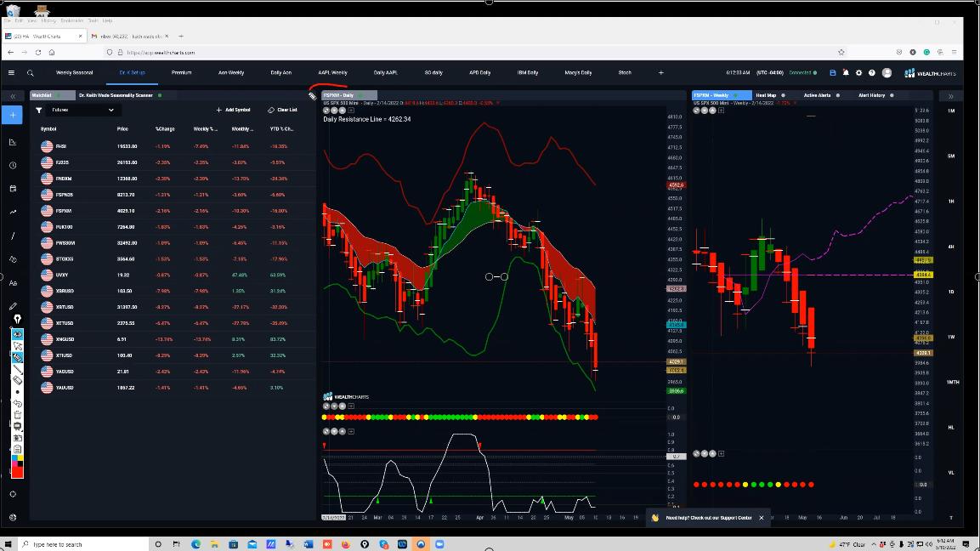Click the Add Symbol button
The width and height of the screenshot is (980, 551).
click(x=233, y=110)
